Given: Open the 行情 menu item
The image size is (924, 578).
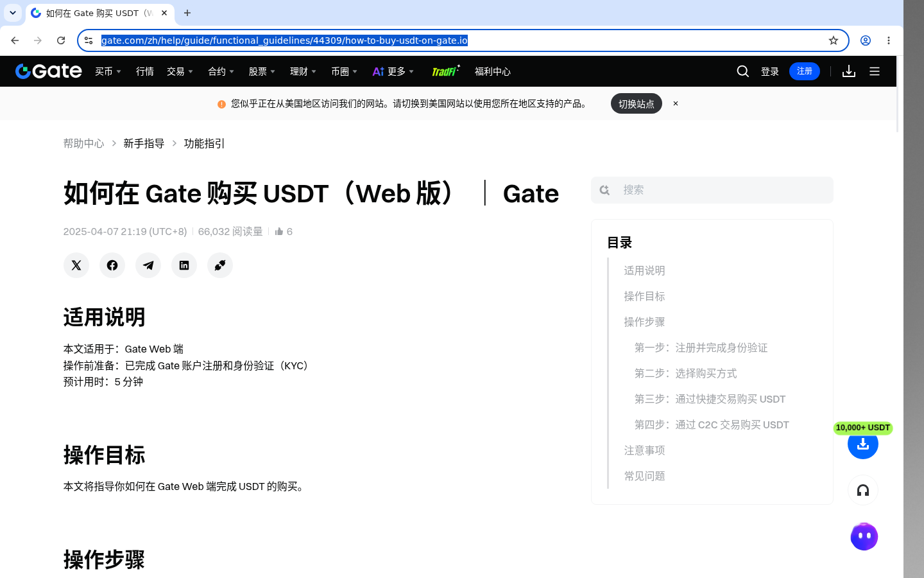Looking at the screenshot, I should [x=145, y=71].
